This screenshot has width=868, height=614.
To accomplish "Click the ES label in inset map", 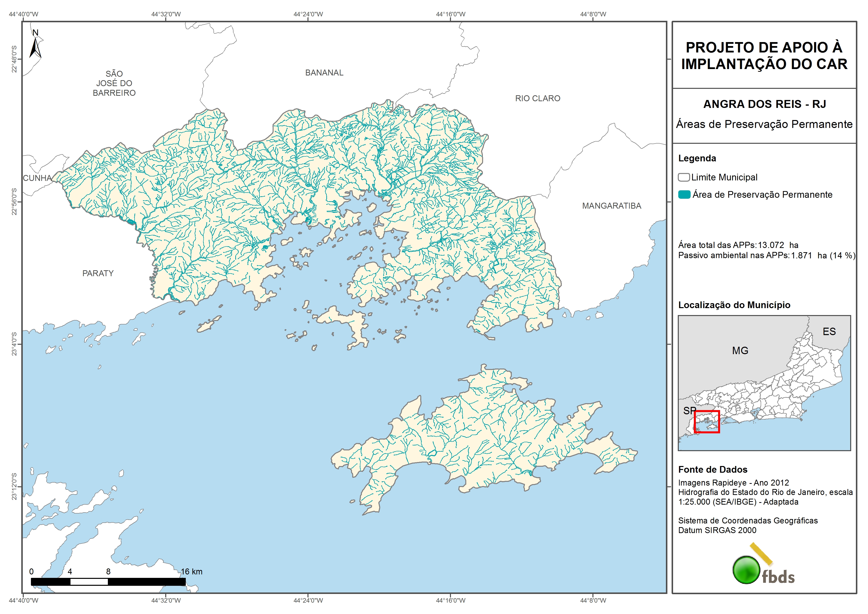I will coord(829,332).
